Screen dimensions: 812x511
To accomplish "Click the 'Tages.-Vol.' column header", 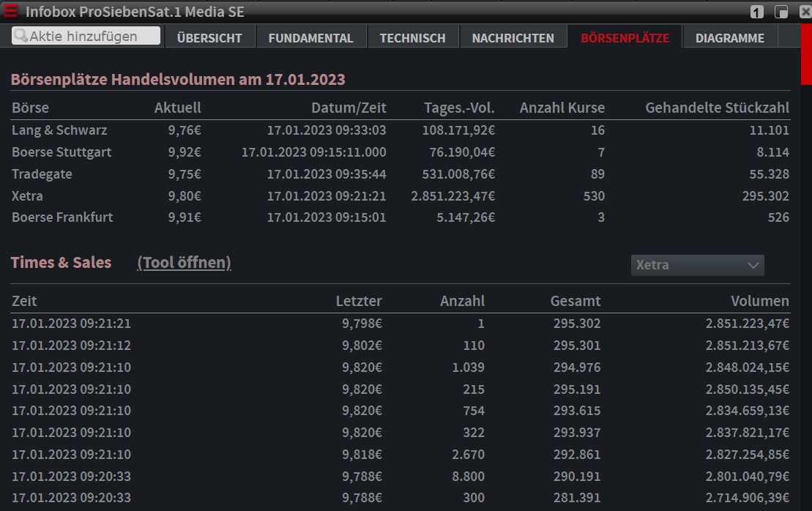I will pyautogui.click(x=459, y=108).
